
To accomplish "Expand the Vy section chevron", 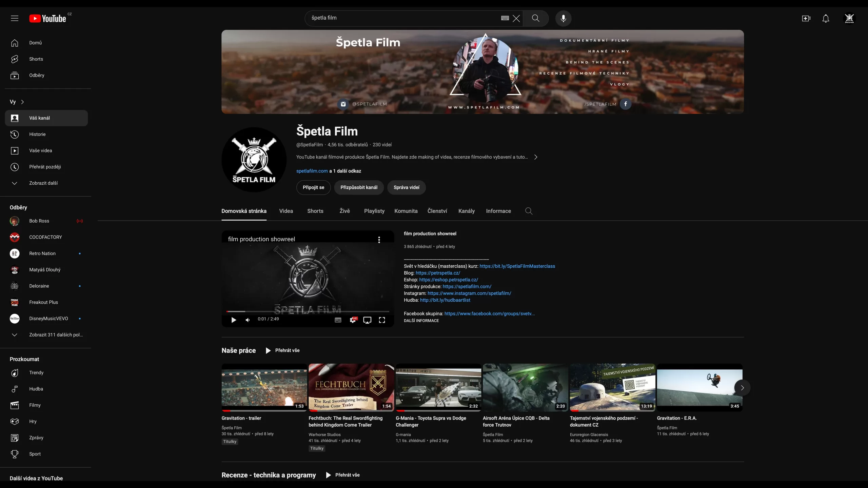I will pyautogui.click(x=22, y=102).
